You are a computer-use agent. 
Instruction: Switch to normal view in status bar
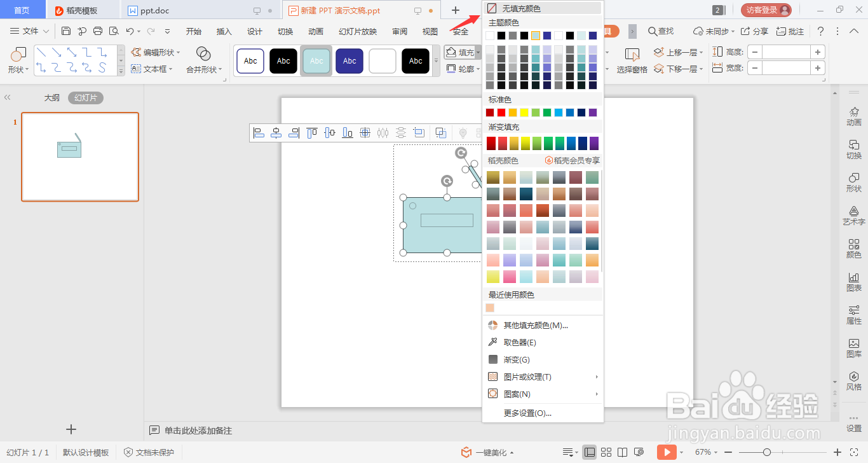point(590,452)
